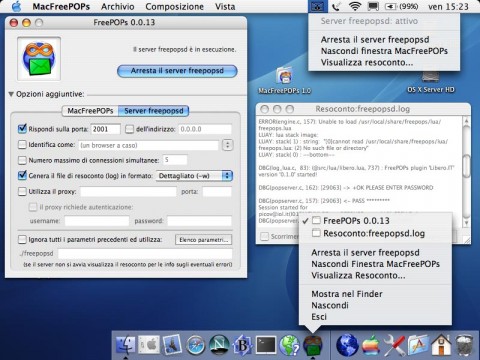Click the blue Arresta il server freepopsd button
480x360 pixels.
pos(177,71)
